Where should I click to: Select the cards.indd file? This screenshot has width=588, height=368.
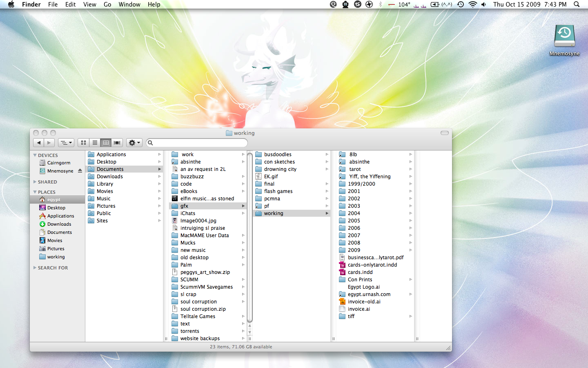tap(360, 272)
